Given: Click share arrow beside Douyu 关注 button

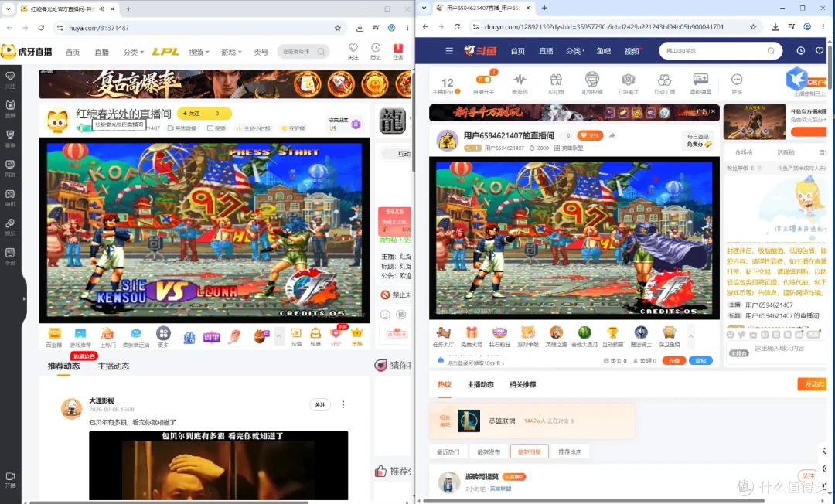Looking at the screenshot, I should (x=612, y=136).
